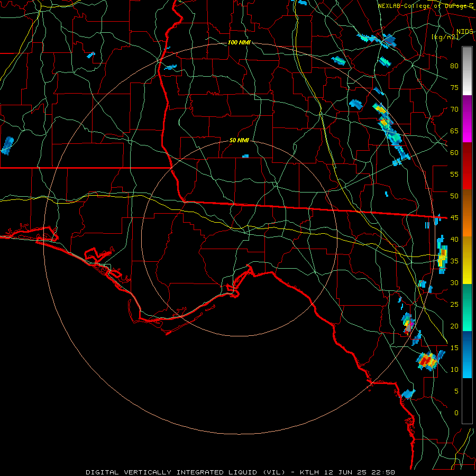The width and height of the screenshot is (476, 476).
Task: Select scale value 0 on the legend
Action: tap(456, 413)
